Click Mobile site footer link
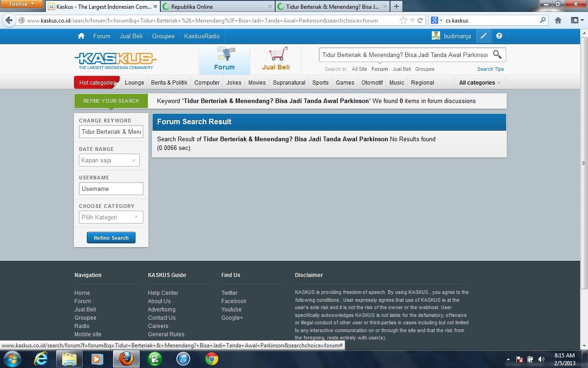Screen dimensions: 588x368 [x=88, y=334]
